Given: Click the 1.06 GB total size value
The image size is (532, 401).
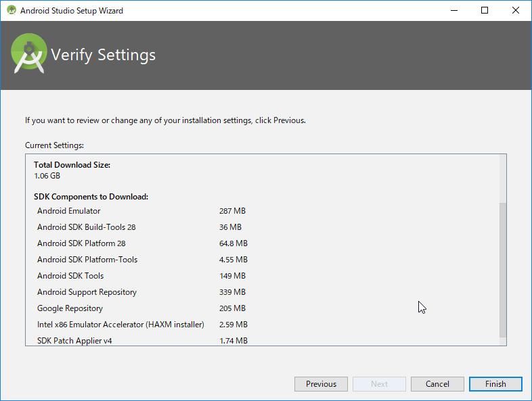Looking at the screenshot, I should pos(47,176).
